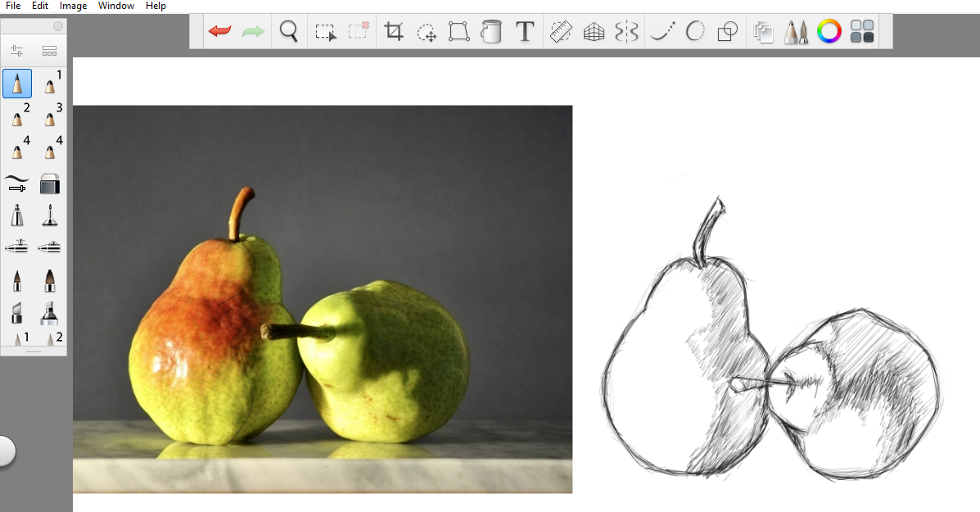The image size is (980, 512).
Task: Open the Draw Styles shapes tool
Action: click(728, 31)
